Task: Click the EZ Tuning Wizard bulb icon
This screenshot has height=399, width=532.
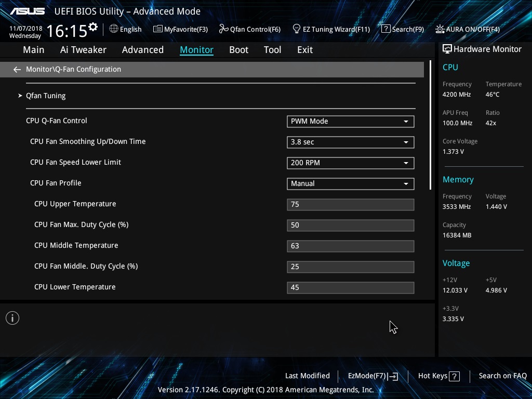Action: 297,29
